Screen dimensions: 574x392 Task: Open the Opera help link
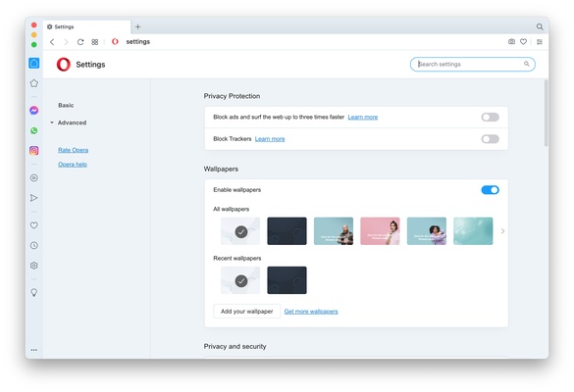tap(73, 165)
